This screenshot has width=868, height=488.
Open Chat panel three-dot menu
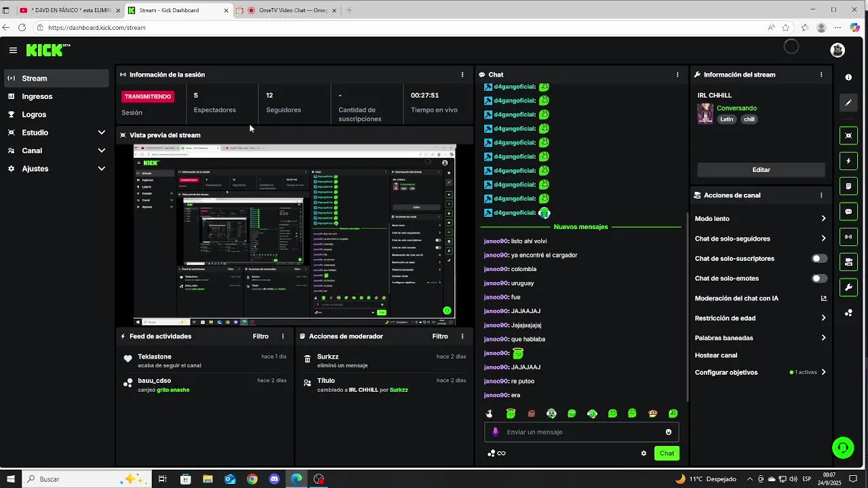[x=677, y=75]
